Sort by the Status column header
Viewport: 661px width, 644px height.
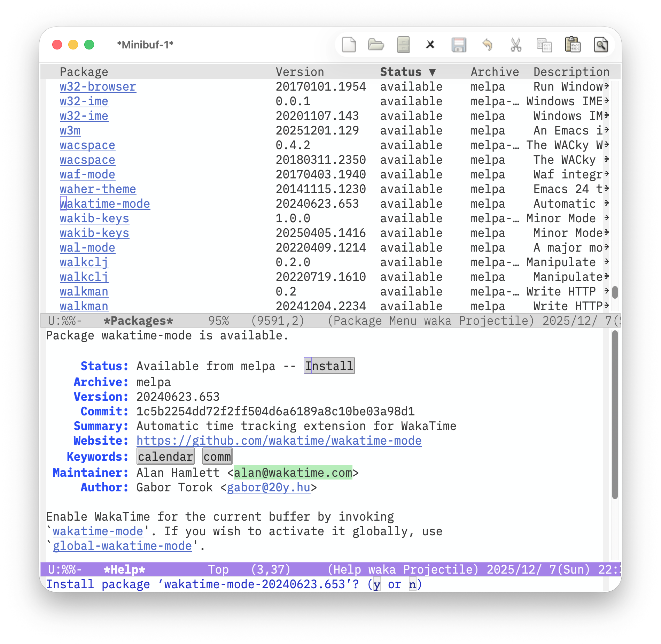(x=408, y=72)
